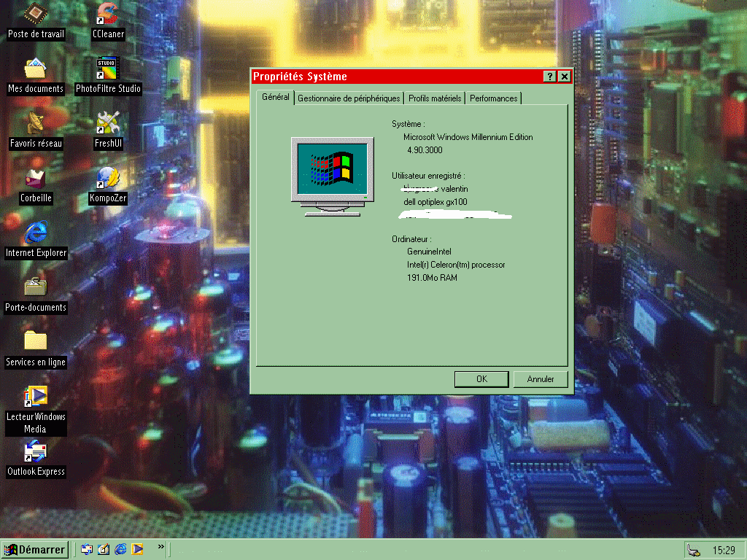Click the Show Desktop quick launch icon
Image resolution: width=747 pixels, height=560 pixels.
[104, 550]
